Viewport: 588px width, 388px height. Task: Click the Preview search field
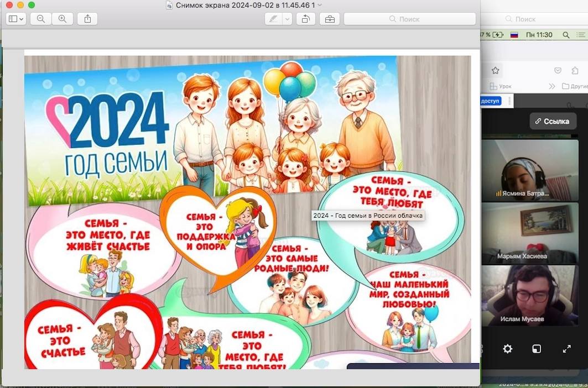point(409,19)
